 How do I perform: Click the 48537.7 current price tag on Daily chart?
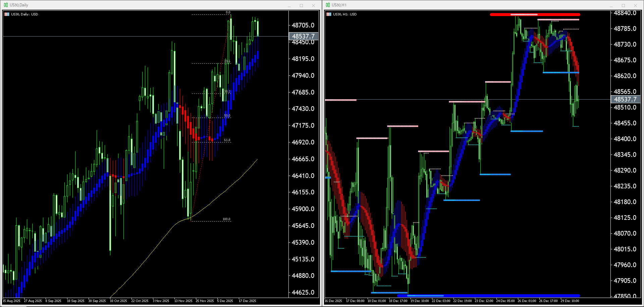point(303,36)
